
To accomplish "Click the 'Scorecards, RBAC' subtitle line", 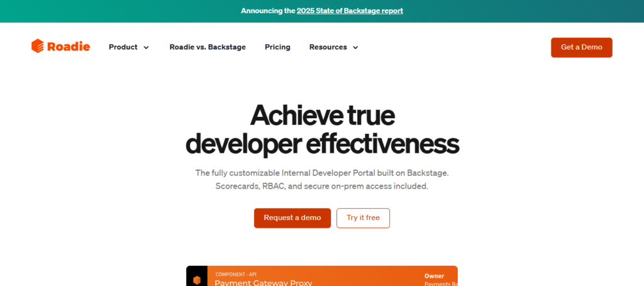I will pyautogui.click(x=322, y=186).
